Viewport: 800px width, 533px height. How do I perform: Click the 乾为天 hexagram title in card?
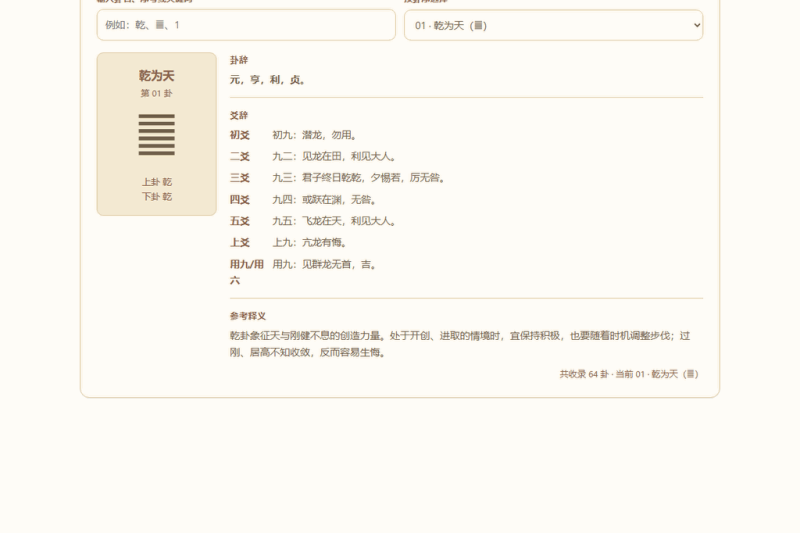tap(157, 76)
